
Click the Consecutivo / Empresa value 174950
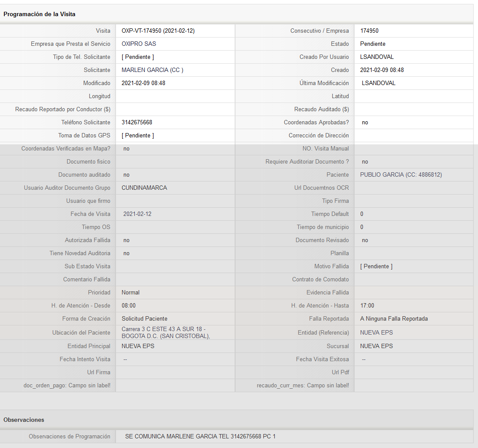pyautogui.click(x=369, y=31)
